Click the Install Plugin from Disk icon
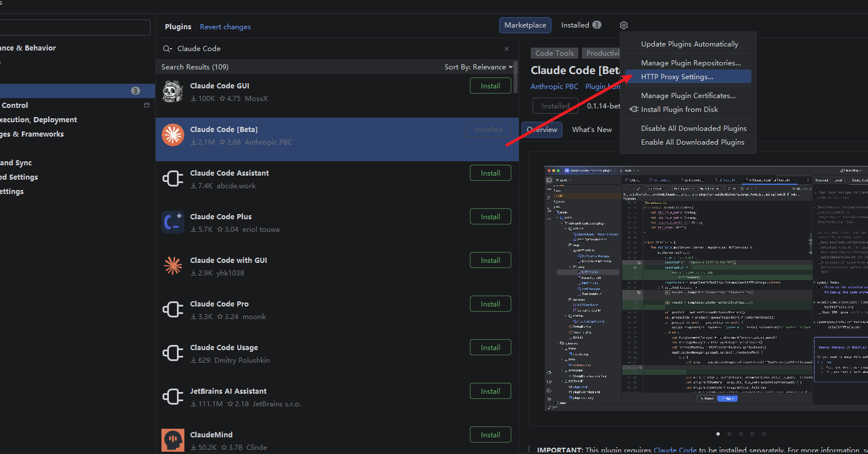 pyautogui.click(x=634, y=109)
